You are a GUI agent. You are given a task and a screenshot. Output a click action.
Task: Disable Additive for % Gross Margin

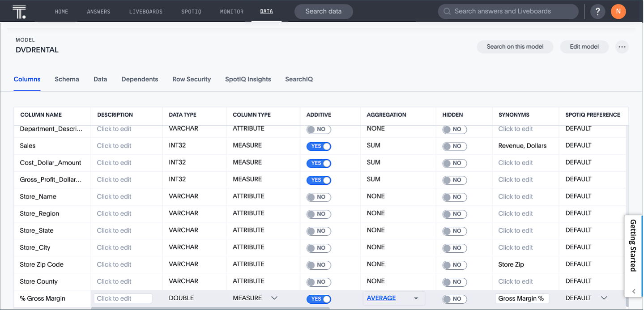click(x=319, y=299)
